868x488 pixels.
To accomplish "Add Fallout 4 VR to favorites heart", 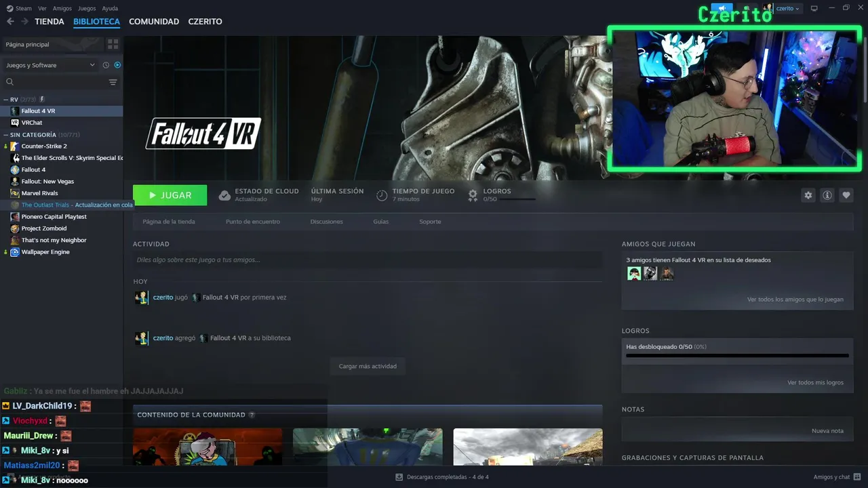I will click(x=846, y=195).
